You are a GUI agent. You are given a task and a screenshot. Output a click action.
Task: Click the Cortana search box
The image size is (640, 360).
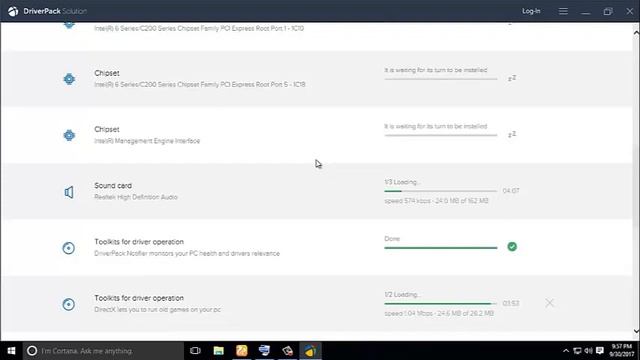click(x=103, y=351)
